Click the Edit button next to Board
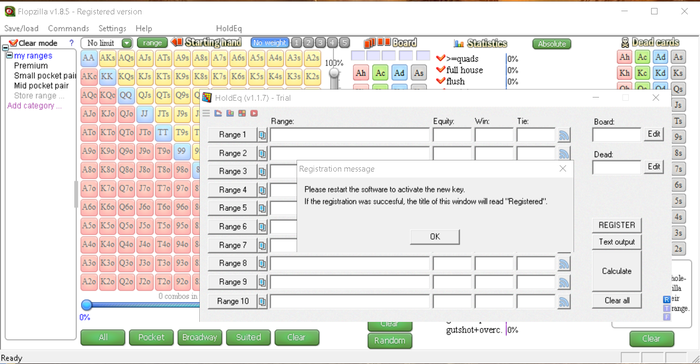Screen dimensions: 700x364 point(654,134)
